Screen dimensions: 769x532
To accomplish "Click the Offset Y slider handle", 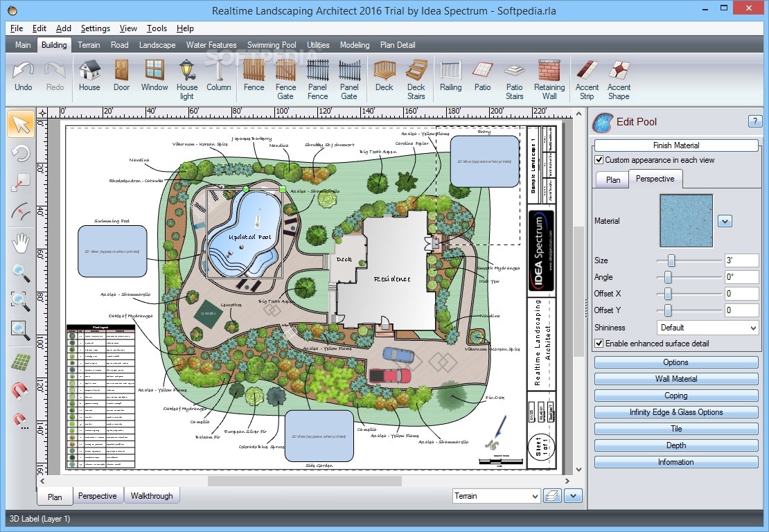I will (x=667, y=310).
